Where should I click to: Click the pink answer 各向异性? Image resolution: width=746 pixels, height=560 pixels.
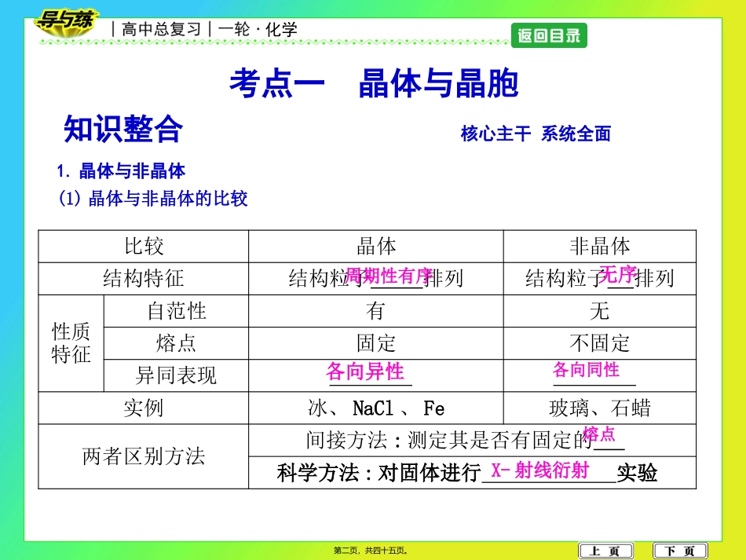point(365,372)
